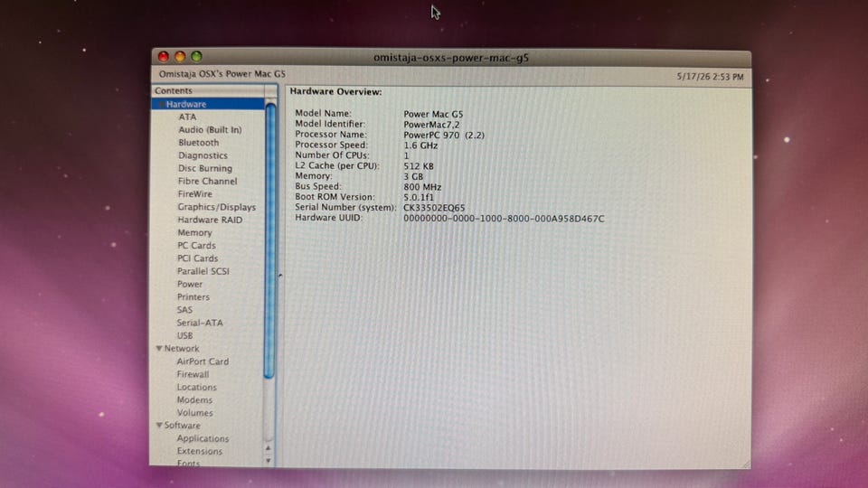This screenshot has width=868, height=488.
Task: Click the 5.0.1f1 Boot ROM value
Action: point(419,197)
